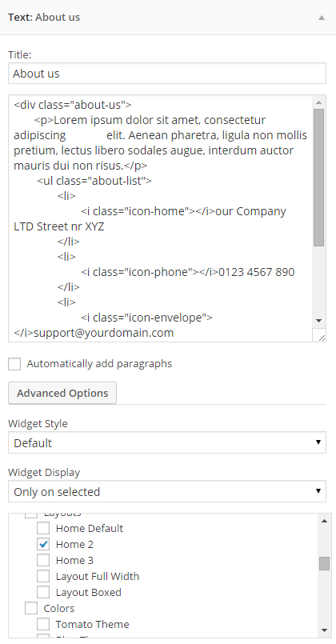Click inside the HTML content textarea
The image size is (336, 644).
point(160,218)
